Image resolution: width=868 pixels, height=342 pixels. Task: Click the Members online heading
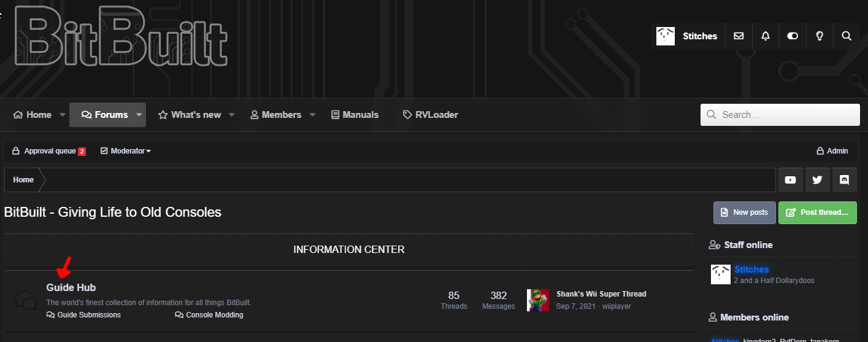click(x=748, y=317)
